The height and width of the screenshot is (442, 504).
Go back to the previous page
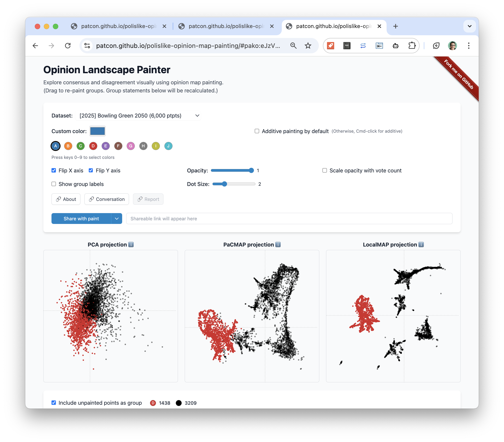point(35,46)
